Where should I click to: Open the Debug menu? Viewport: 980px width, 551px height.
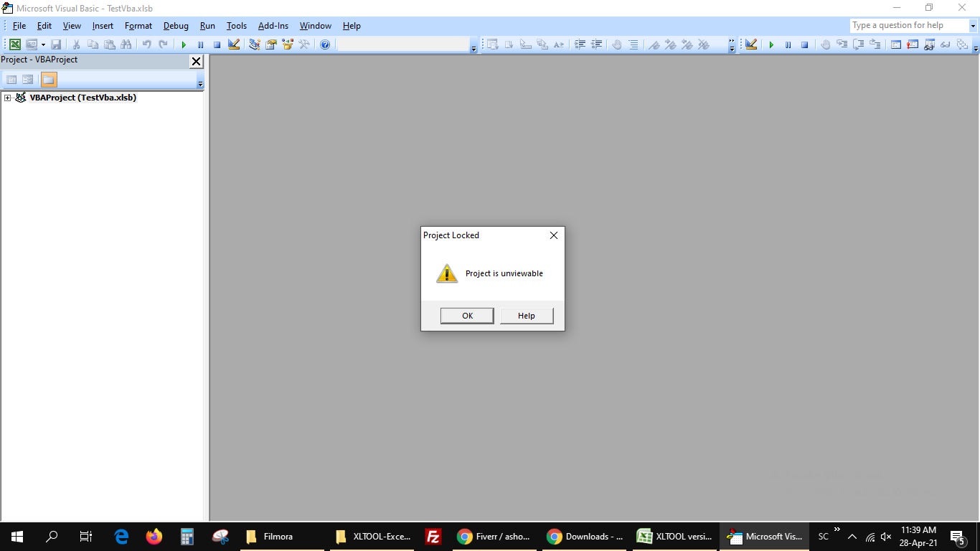tap(176, 26)
